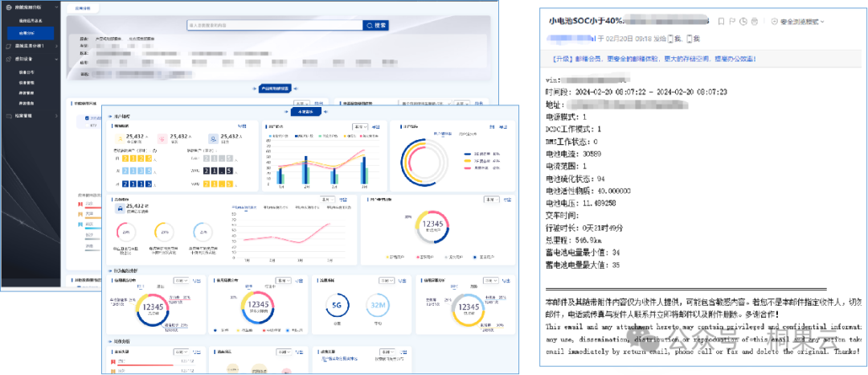
Task: Click the 32M circular gauge
Action: pos(379,306)
